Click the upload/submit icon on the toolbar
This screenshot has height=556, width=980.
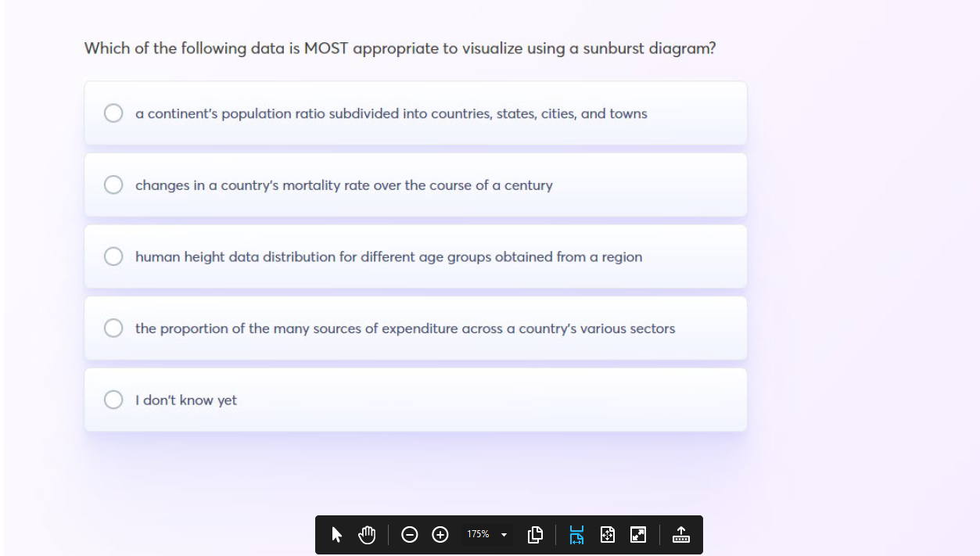point(680,535)
